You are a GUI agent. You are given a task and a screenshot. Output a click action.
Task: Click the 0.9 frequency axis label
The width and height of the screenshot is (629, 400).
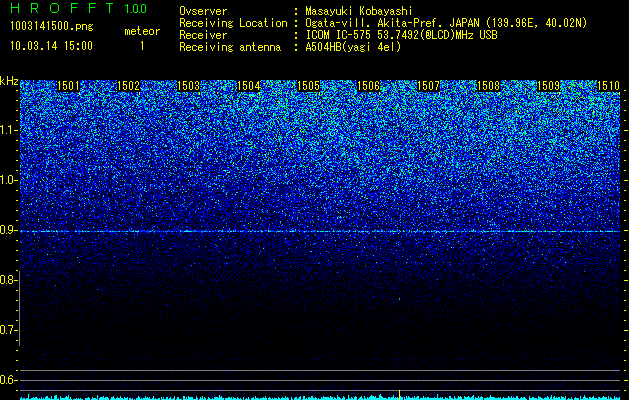coord(7,230)
